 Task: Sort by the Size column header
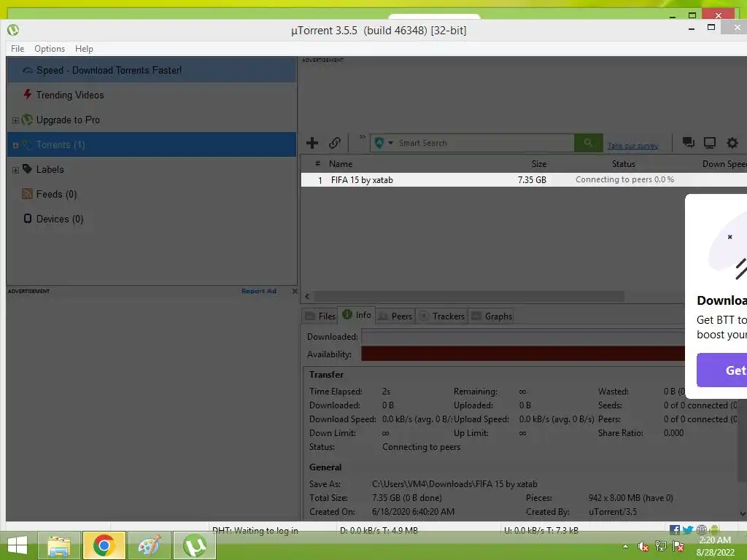(x=539, y=164)
